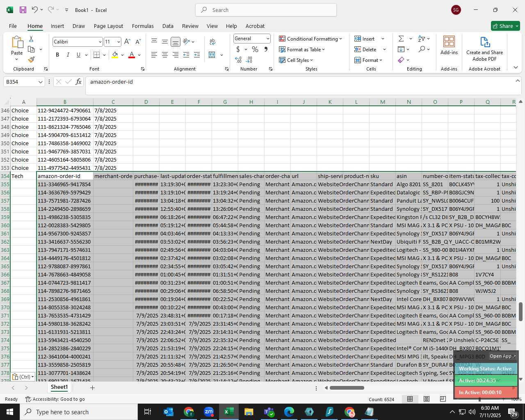The width and height of the screenshot is (525, 420).
Task: Toggle center horizontal alignment
Action: tap(164, 55)
